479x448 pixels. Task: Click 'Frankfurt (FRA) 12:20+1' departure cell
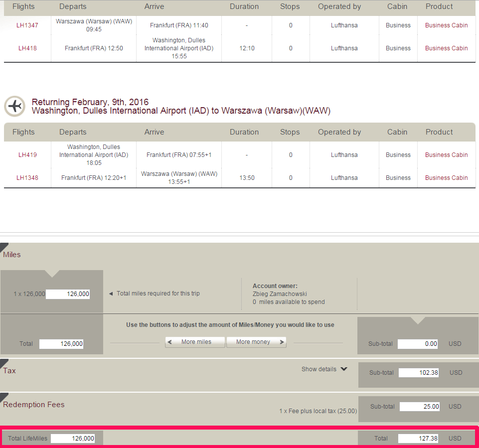click(94, 178)
